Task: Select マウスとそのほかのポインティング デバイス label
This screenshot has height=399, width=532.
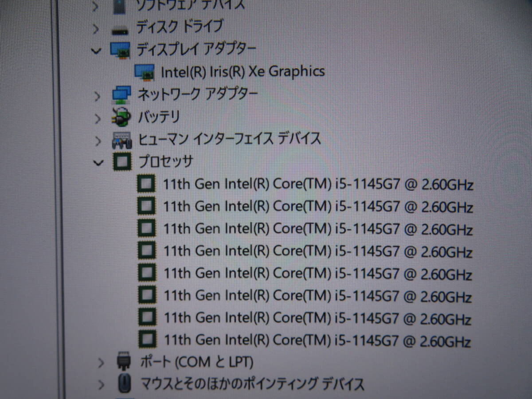Action: point(252,383)
